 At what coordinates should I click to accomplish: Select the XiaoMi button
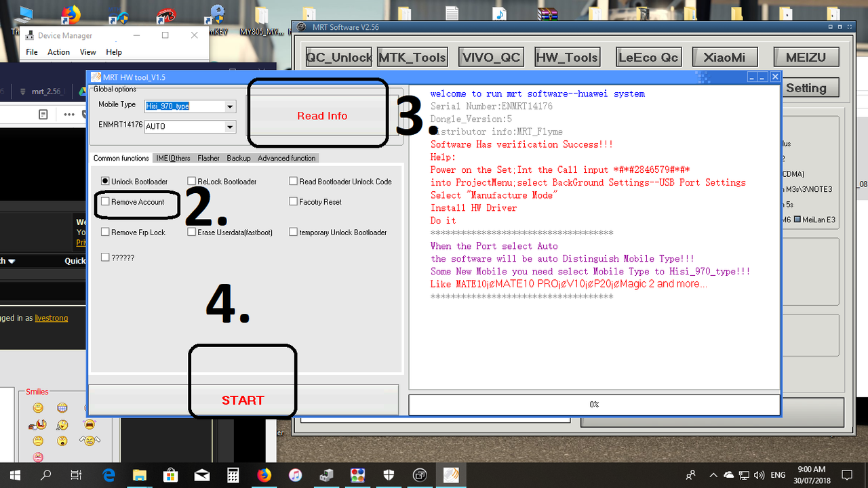[x=725, y=58]
